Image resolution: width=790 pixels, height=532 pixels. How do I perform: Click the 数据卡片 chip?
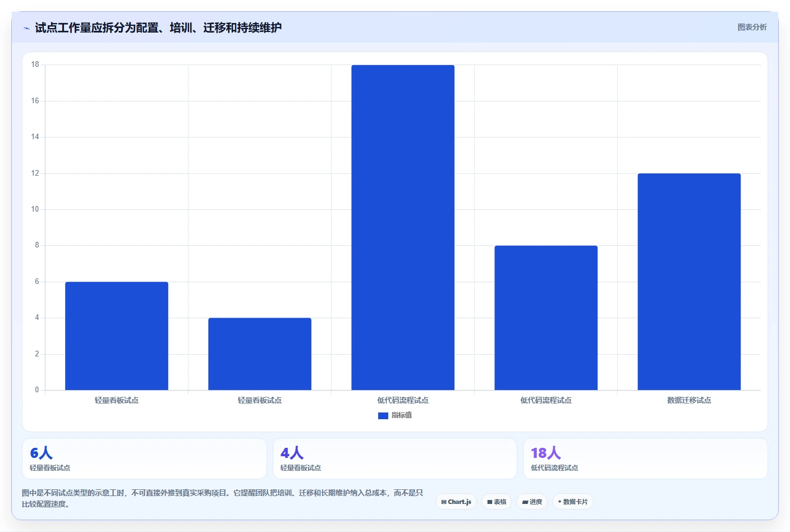573,502
